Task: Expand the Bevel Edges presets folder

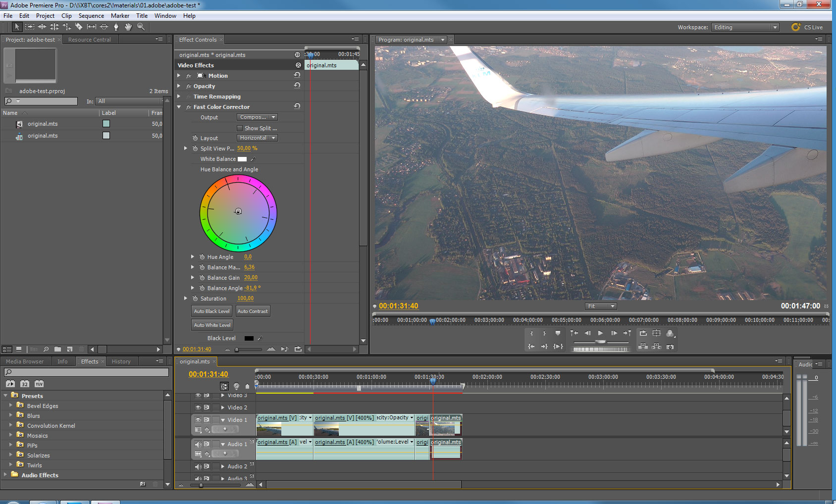Action: tap(11, 405)
